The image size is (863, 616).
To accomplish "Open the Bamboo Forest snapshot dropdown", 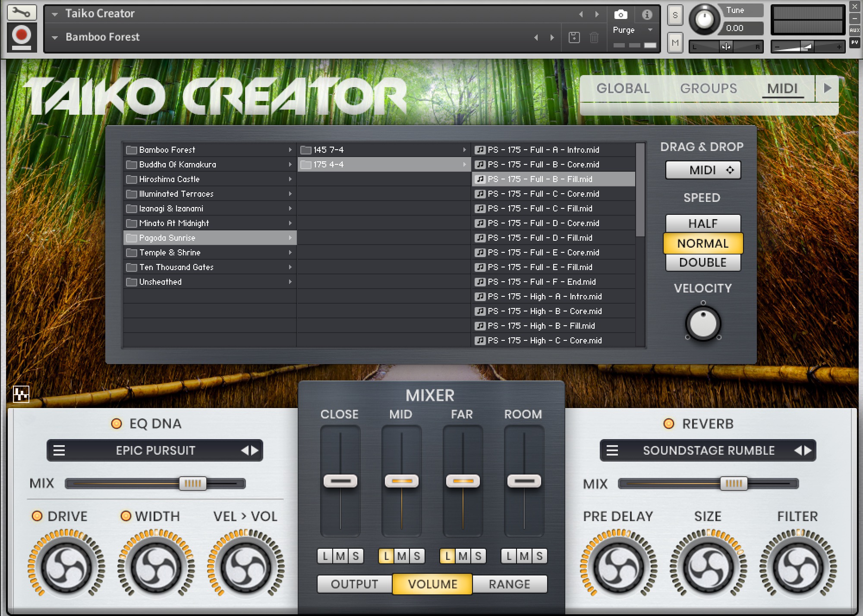I will [x=55, y=38].
